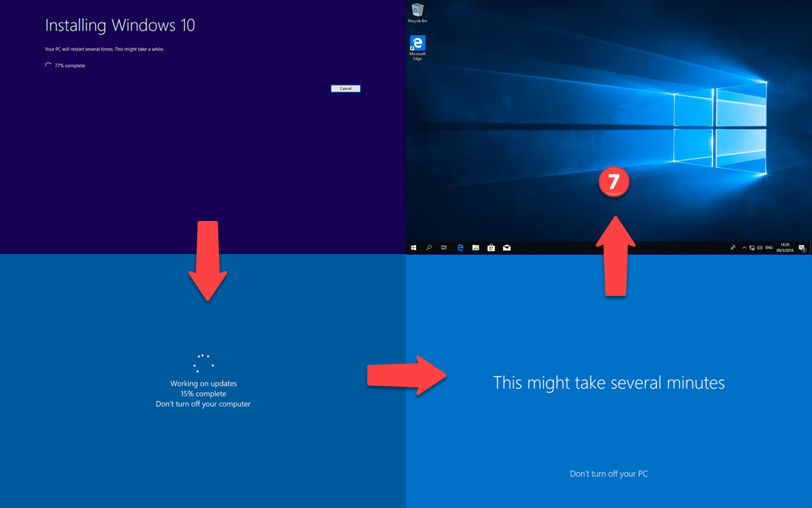
Task: Click the network status tray icon
Action: pyautogui.click(x=752, y=248)
